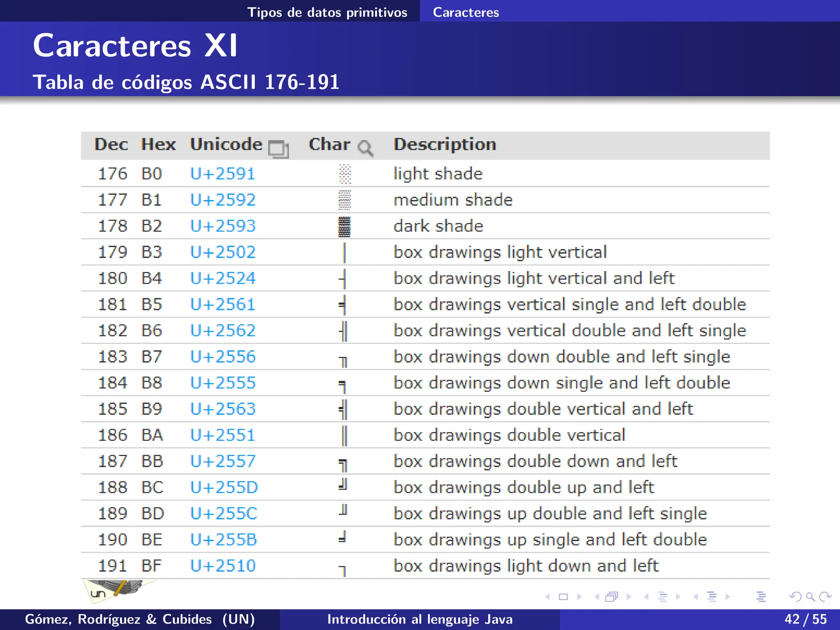Open the 'Tipos de datos primitivos' section

pyautogui.click(x=327, y=12)
